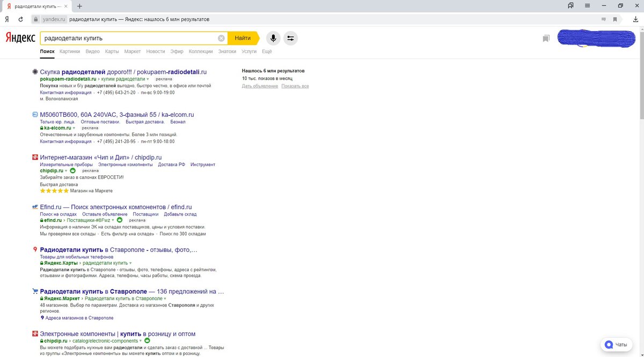This screenshot has width=644, height=357.
Task: Click the Efind.ru result favicon
Action: [x=35, y=206]
